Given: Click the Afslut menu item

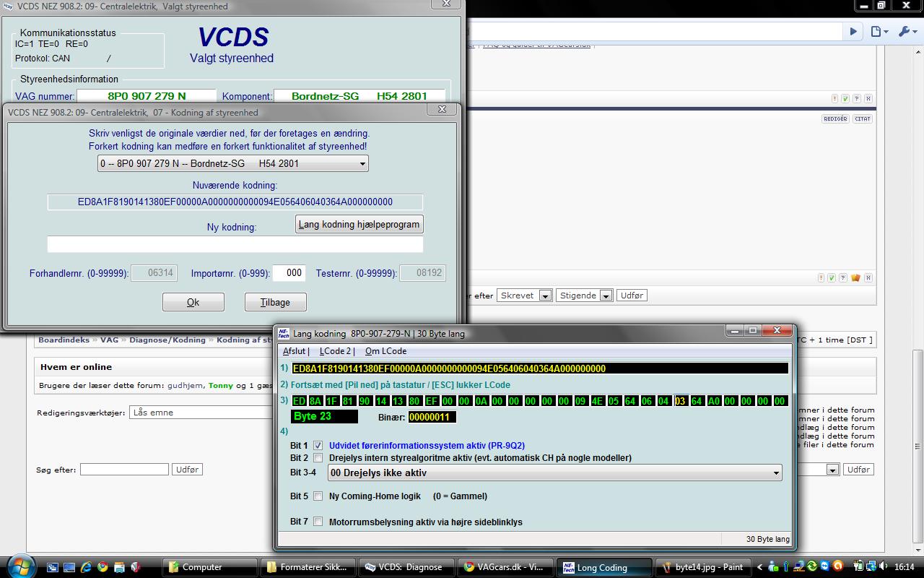Looking at the screenshot, I should point(295,351).
